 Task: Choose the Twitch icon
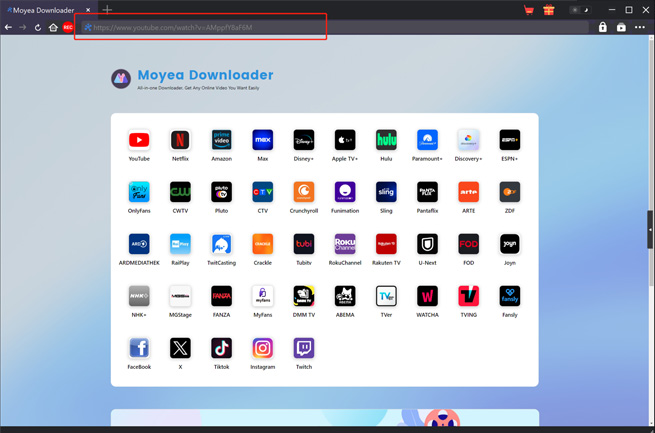point(304,348)
